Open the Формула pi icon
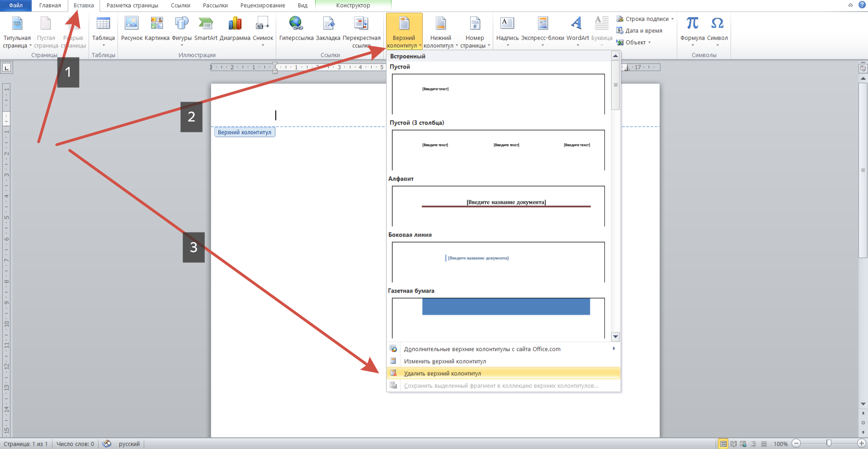This screenshot has height=449, width=868. (x=692, y=23)
